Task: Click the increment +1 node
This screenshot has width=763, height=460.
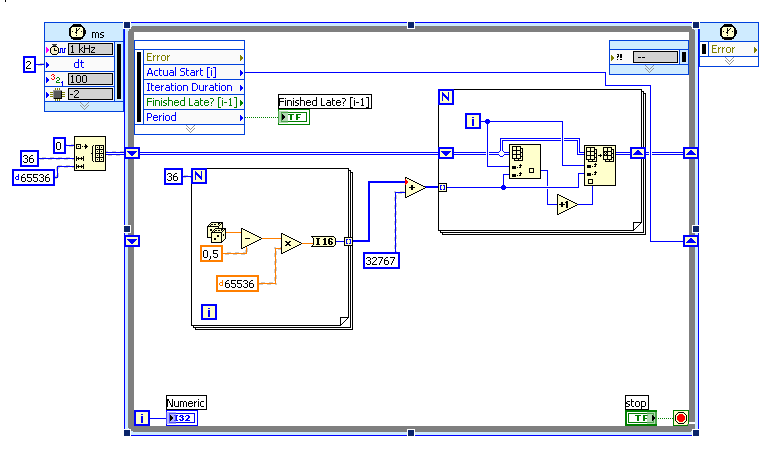Action: 567,205
